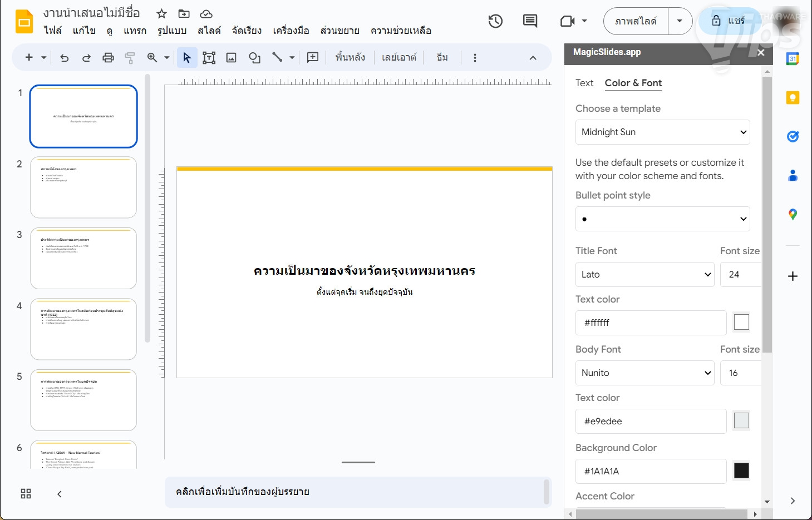Click the พื้นหลัง background button
This screenshot has height=520, width=812.
[350, 57]
